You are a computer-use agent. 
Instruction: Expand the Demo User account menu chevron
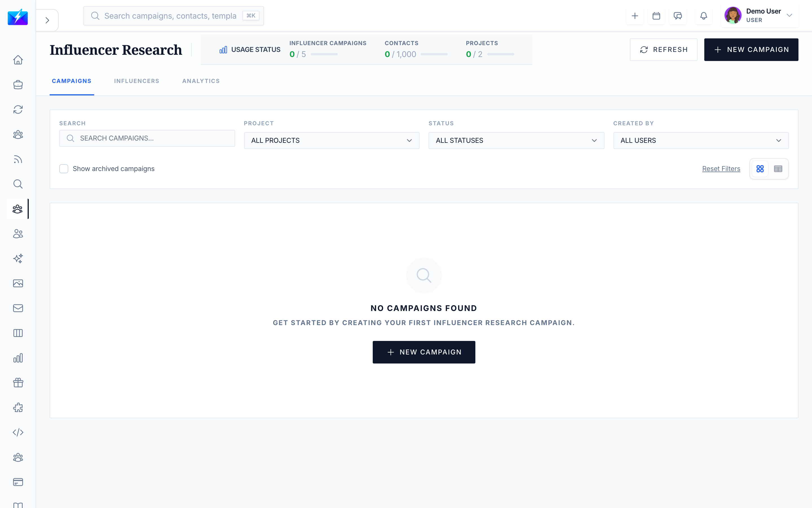789,16
